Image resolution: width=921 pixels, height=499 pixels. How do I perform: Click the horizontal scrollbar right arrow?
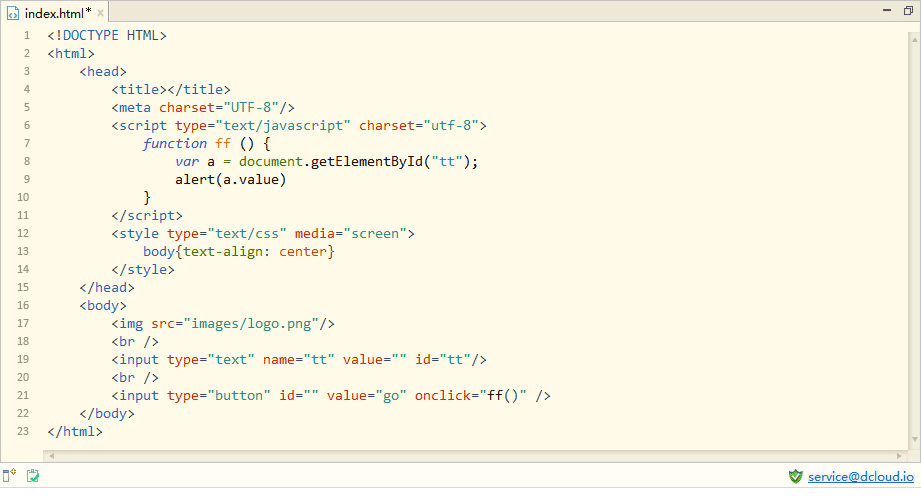click(x=899, y=456)
